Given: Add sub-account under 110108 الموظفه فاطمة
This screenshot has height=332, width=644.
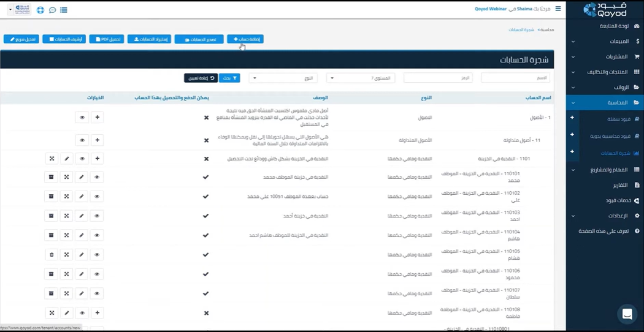Looking at the screenshot, I should click(98, 313).
